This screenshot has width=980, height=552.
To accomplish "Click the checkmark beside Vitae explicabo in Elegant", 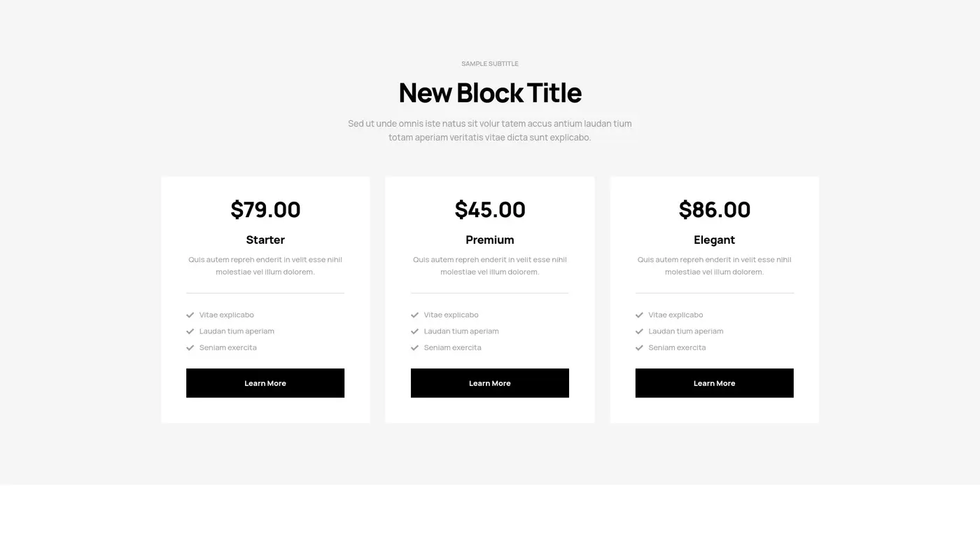I will pyautogui.click(x=638, y=315).
